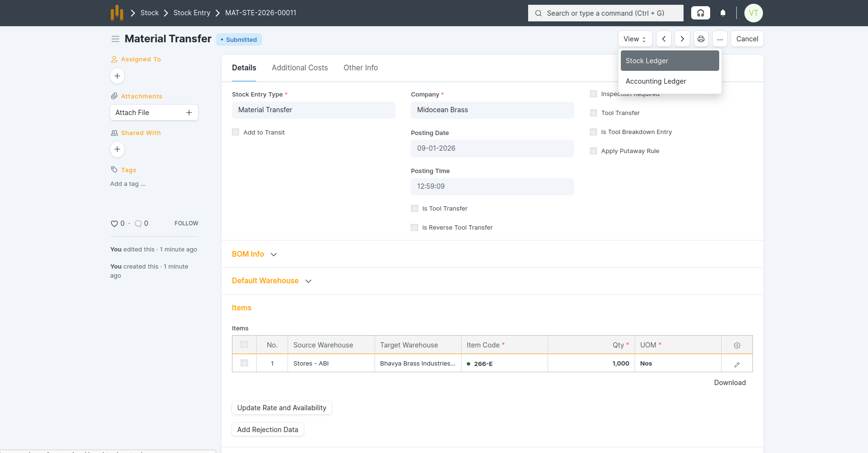Expand the BOM Info section
The image size is (868, 453).
coord(254,254)
